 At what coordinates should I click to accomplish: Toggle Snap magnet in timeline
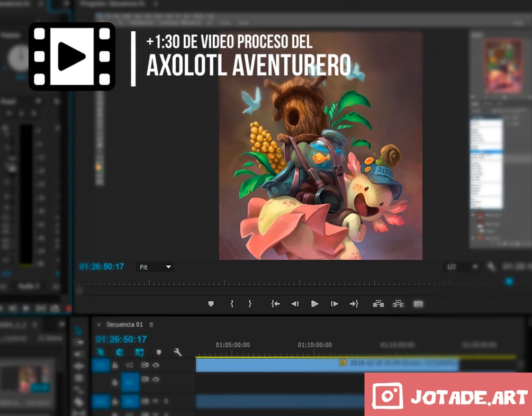[x=120, y=352]
